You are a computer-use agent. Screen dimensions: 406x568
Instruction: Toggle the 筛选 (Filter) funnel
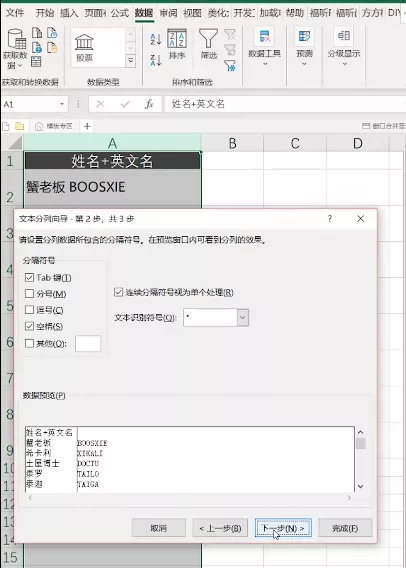click(x=209, y=45)
